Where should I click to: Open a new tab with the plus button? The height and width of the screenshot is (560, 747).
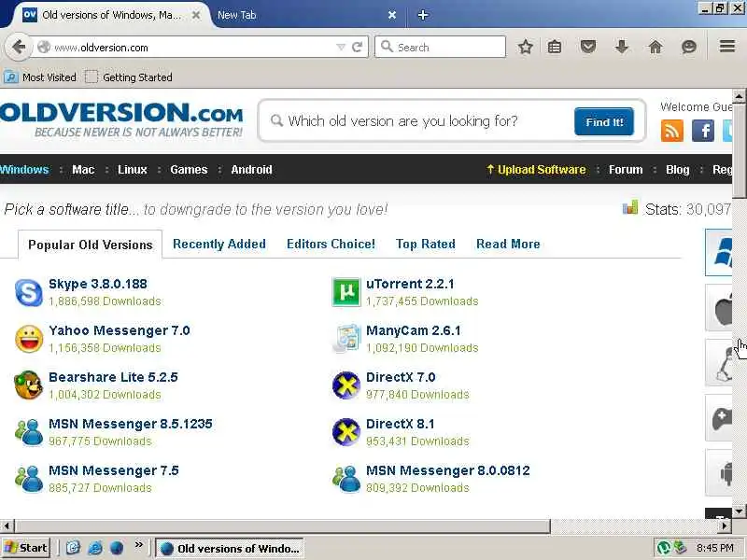click(422, 15)
